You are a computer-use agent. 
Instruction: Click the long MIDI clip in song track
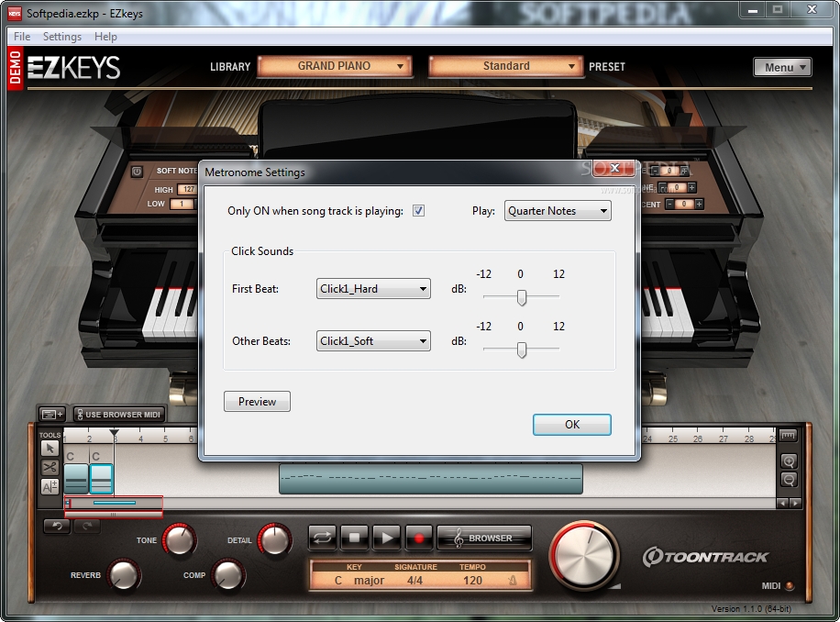[431, 478]
